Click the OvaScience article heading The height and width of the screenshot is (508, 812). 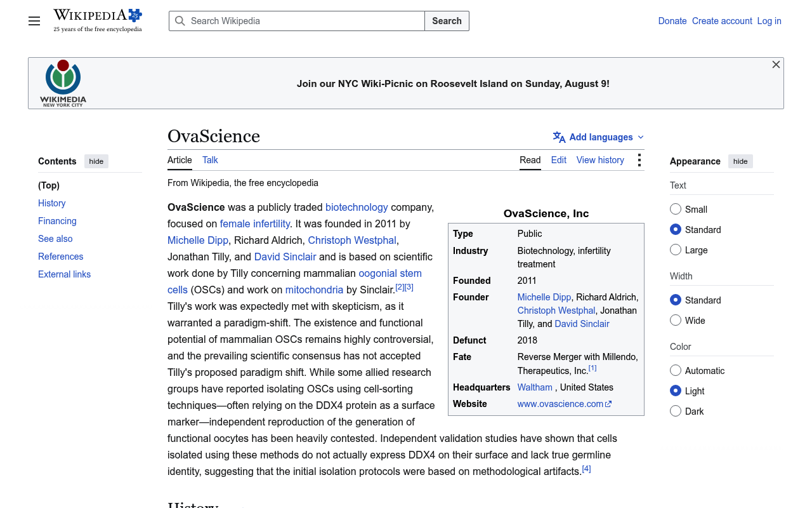pyautogui.click(x=214, y=136)
